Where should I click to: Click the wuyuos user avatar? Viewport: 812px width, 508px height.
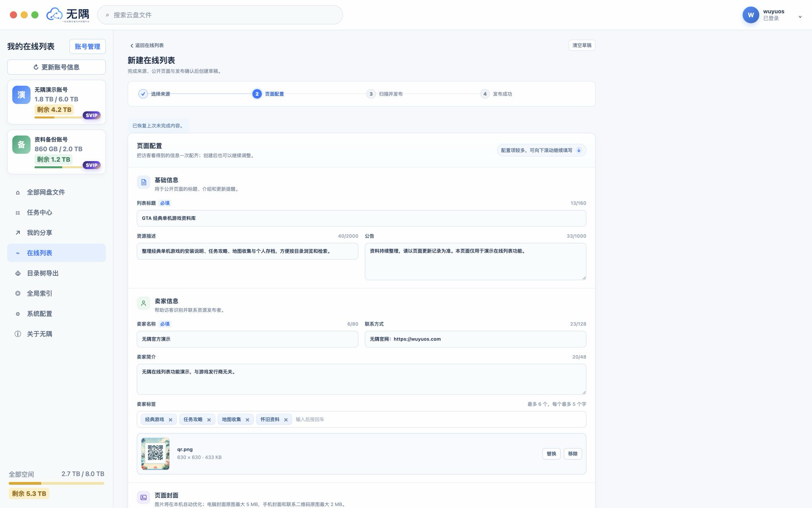[x=751, y=15]
